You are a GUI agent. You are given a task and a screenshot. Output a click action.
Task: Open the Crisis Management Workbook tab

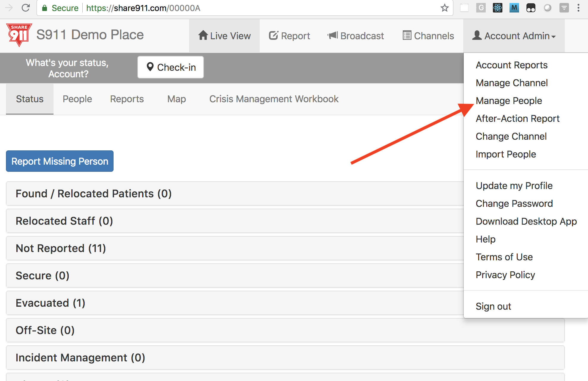(x=274, y=99)
